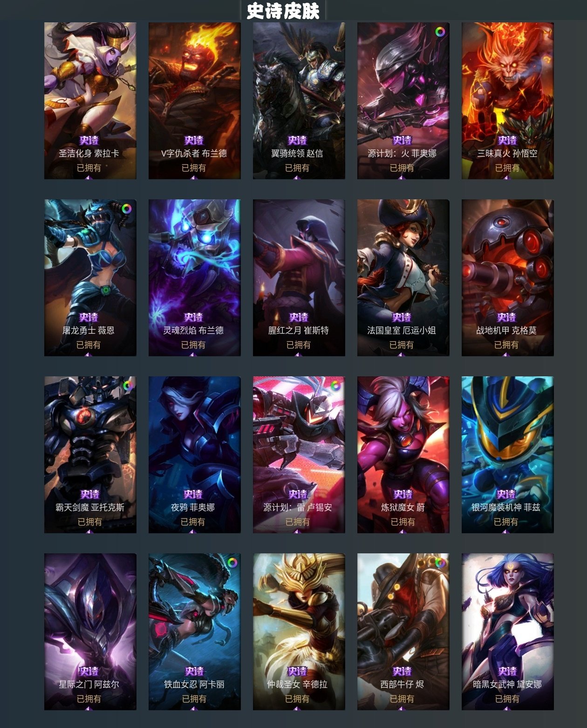Click the 史诗 badge on 暗黑女武神 黛安娜

point(507,671)
